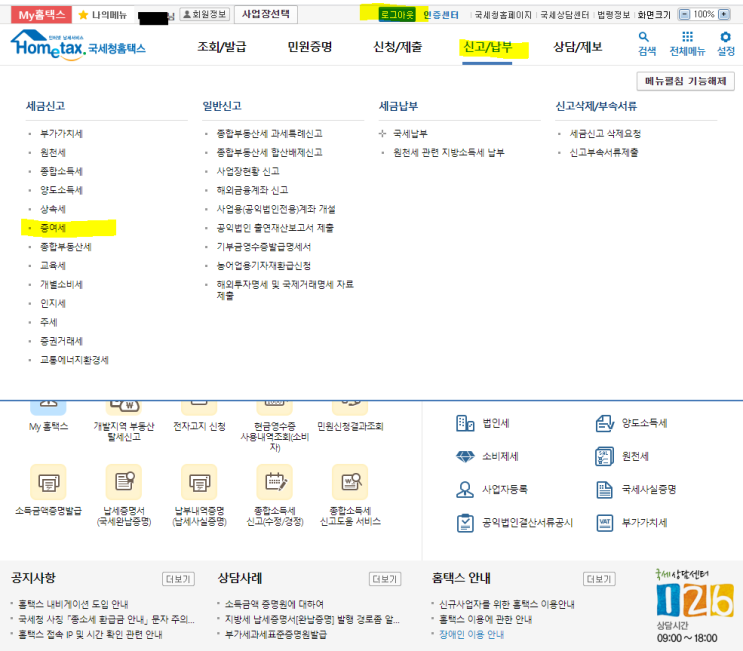Open 원천세 관련 지방소득세 납부
This screenshot has height=651, width=743.
449,153
